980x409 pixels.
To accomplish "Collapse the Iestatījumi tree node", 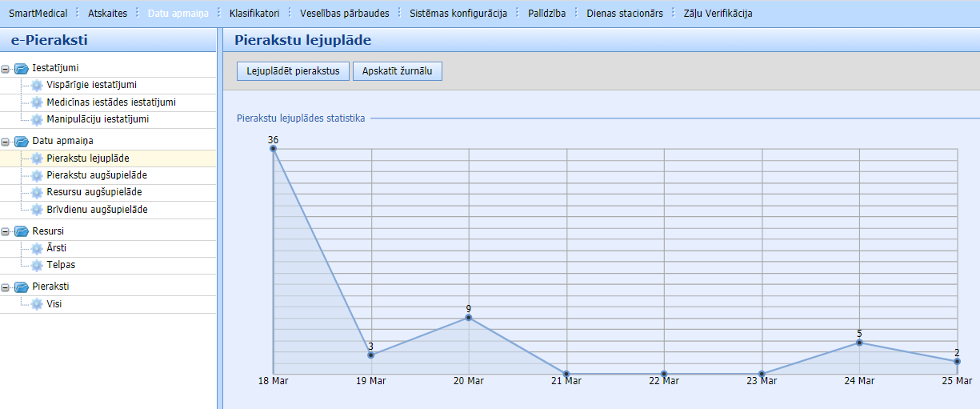I will click(6, 69).
